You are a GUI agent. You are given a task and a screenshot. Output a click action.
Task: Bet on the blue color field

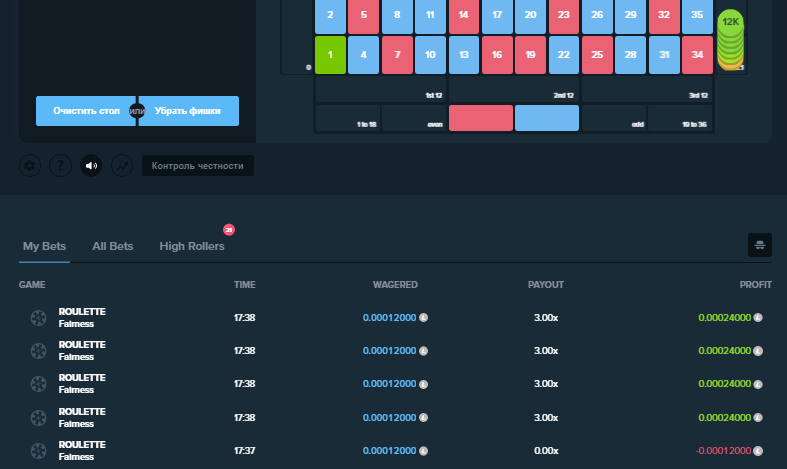click(x=547, y=118)
